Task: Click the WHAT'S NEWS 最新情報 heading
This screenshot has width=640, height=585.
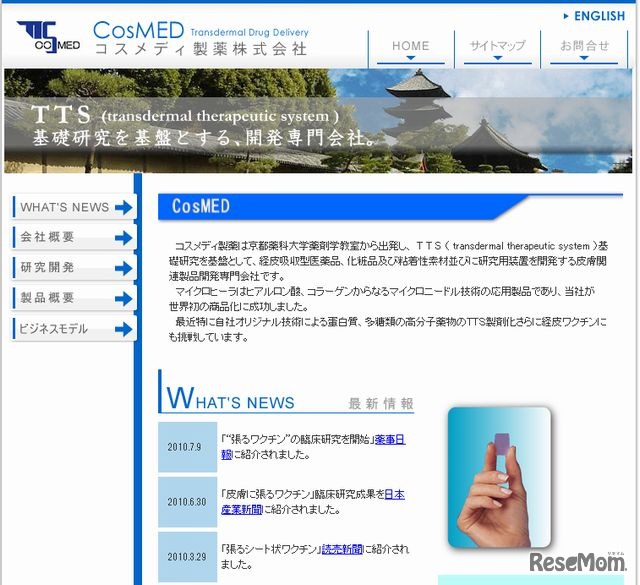Action: [x=287, y=393]
